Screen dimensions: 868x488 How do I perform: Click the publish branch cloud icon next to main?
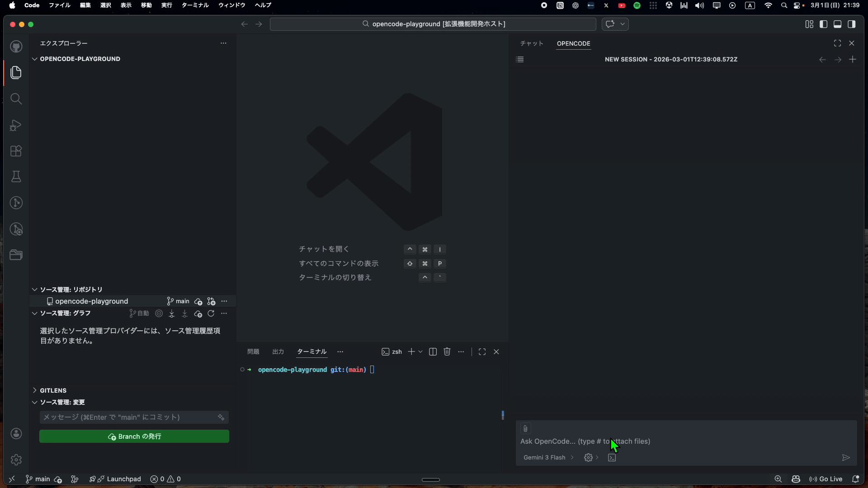pyautogui.click(x=199, y=301)
